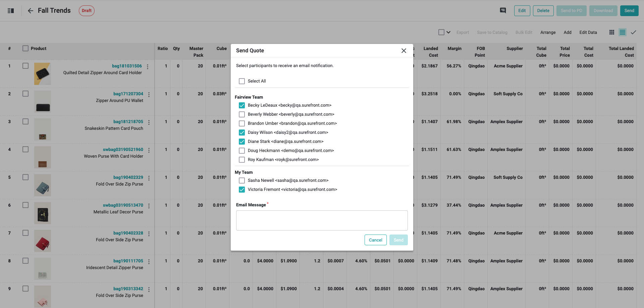Select Sasha Newell checkbox in My Team
This screenshot has height=308, width=644.
point(242,181)
